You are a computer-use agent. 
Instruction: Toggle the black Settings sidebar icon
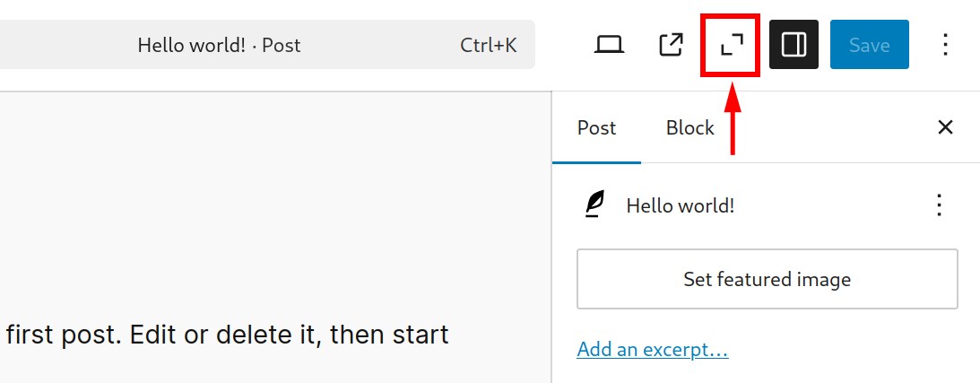[794, 44]
